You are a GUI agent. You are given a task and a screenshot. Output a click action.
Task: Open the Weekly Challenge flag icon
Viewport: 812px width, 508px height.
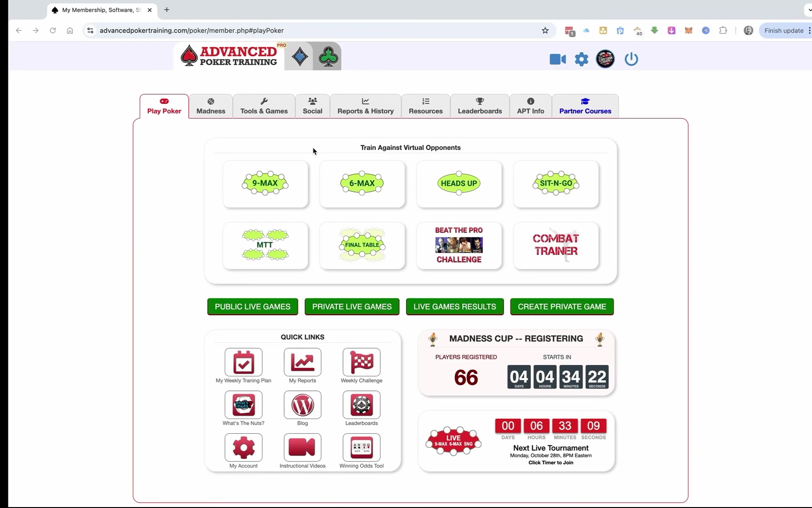361,362
